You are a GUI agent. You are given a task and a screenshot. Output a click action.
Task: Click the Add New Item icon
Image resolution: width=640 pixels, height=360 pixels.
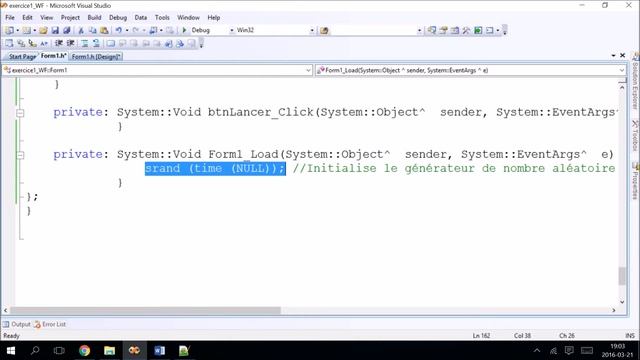pyautogui.click(x=27, y=30)
